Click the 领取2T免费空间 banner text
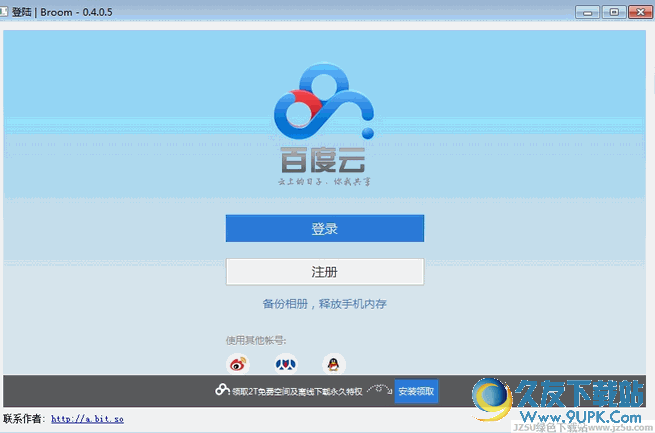Image resolution: width=655 pixels, height=433 pixels. tap(297, 392)
